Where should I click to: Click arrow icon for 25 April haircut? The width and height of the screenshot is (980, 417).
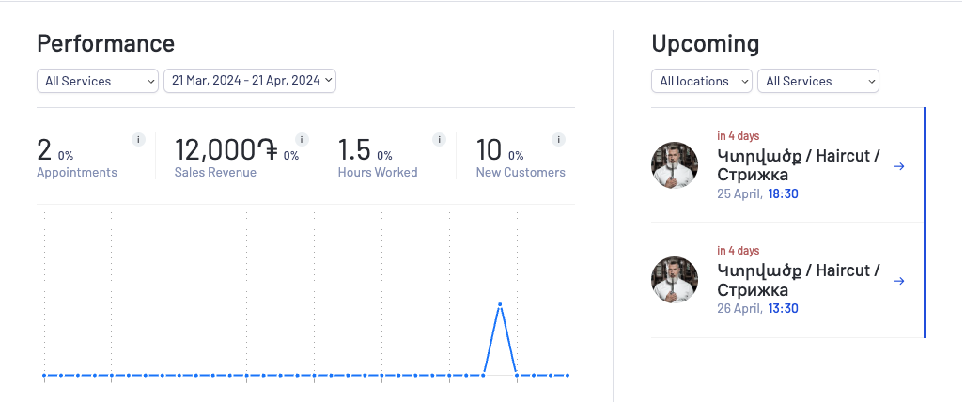point(899,166)
